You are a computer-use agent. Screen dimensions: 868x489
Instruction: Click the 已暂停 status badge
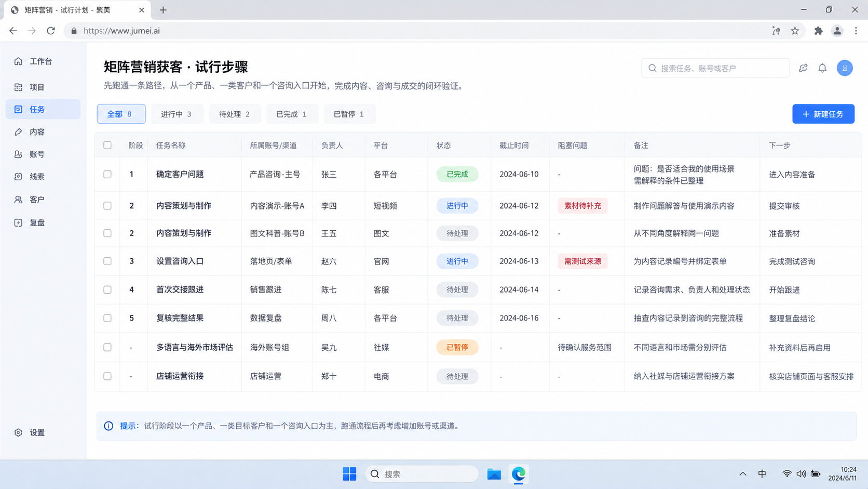(x=457, y=347)
